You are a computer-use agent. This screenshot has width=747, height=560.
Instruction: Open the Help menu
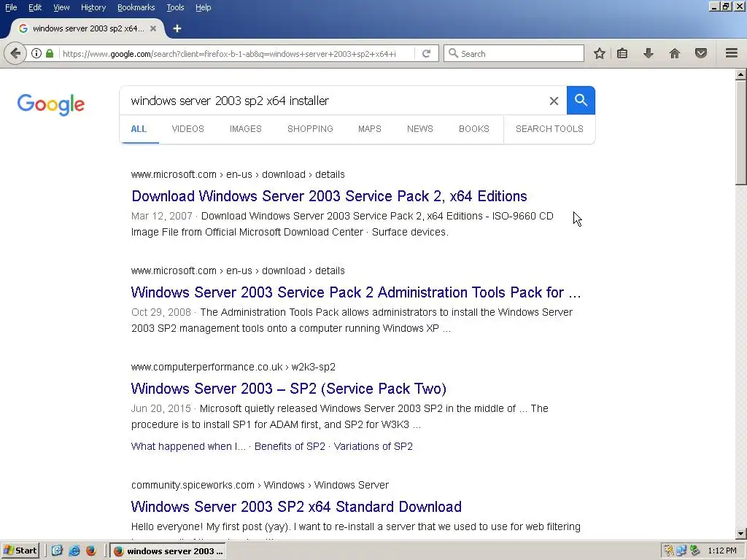[203, 7]
